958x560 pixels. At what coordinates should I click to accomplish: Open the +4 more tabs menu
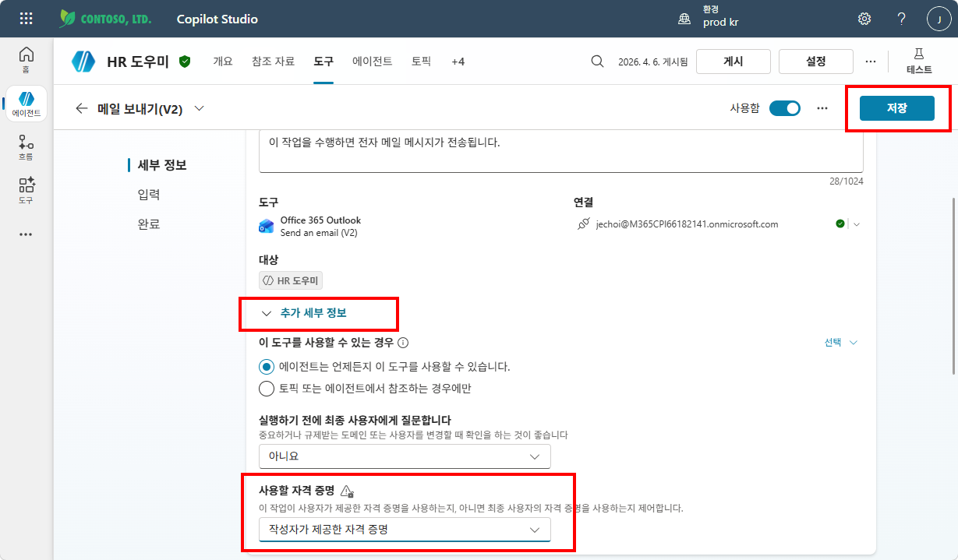(458, 61)
